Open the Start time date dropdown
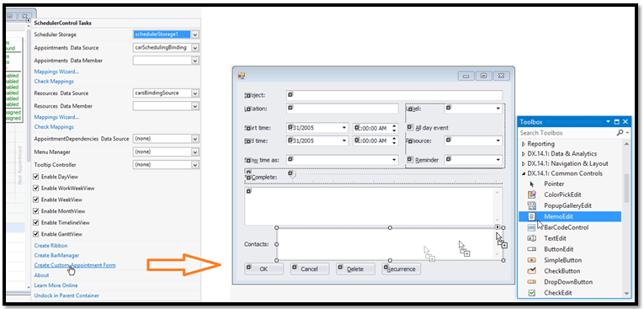The width and height of the screenshot is (644, 309). click(x=344, y=128)
